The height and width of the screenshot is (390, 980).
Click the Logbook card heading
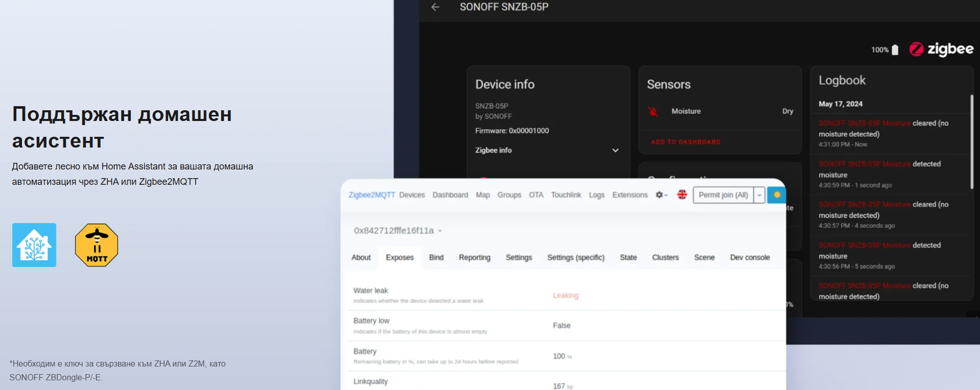842,81
